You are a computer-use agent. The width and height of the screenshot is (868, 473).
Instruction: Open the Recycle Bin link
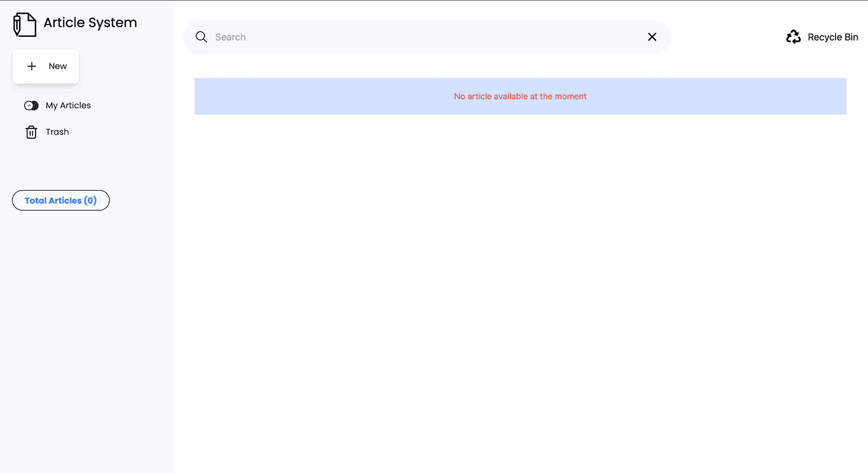(x=822, y=37)
